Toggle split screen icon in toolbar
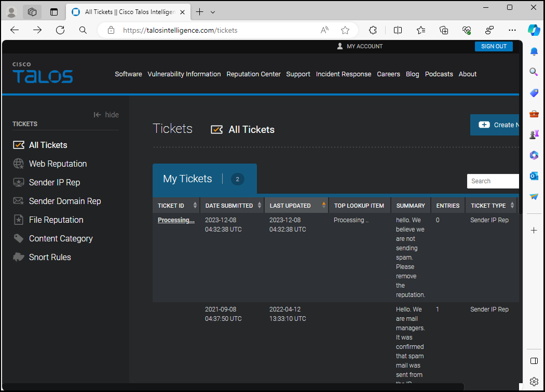The height and width of the screenshot is (392, 545). [x=398, y=30]
